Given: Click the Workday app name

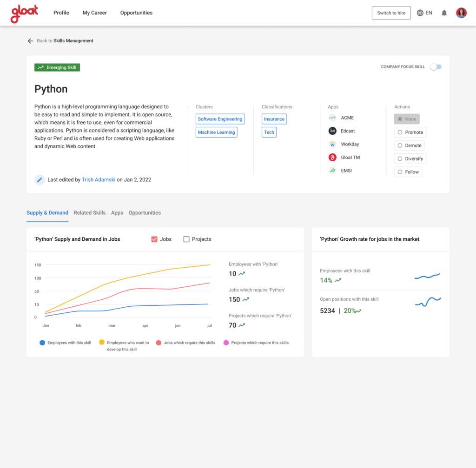Looking at the screenshot, I should 350,144.
